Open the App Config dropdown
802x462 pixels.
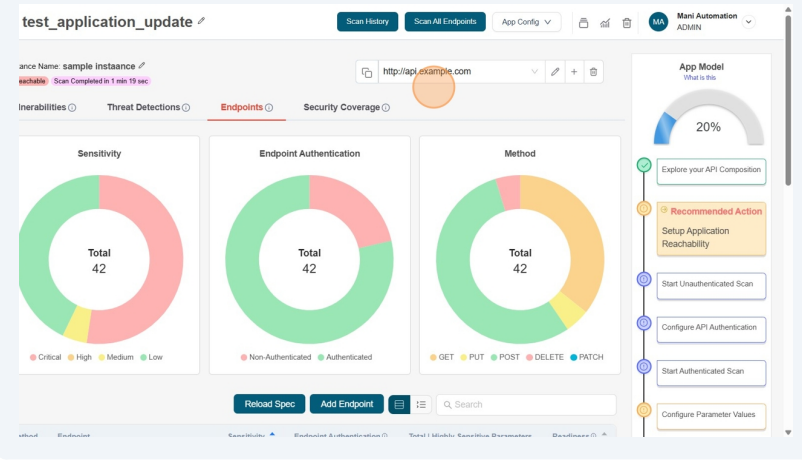526,22
